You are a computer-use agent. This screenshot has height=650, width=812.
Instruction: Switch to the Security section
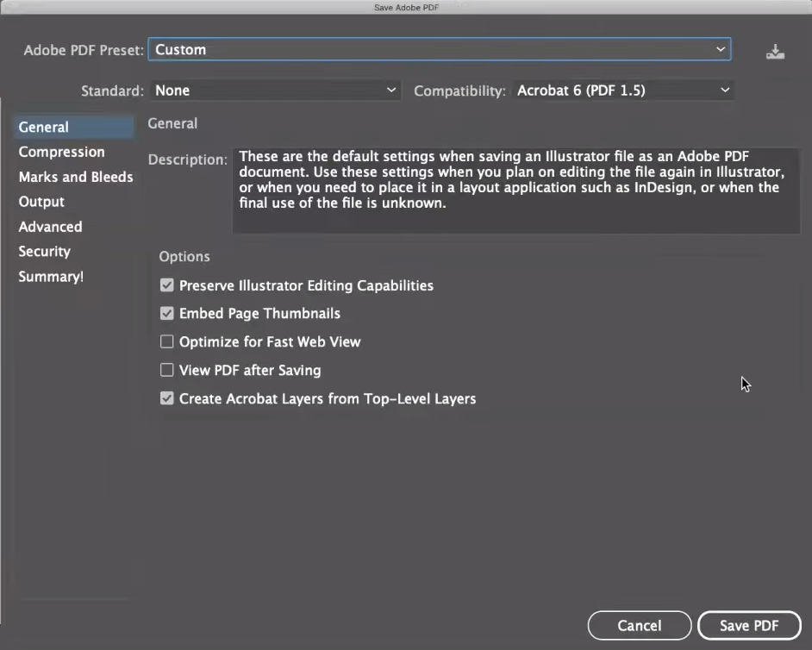[x=45, y=251]
